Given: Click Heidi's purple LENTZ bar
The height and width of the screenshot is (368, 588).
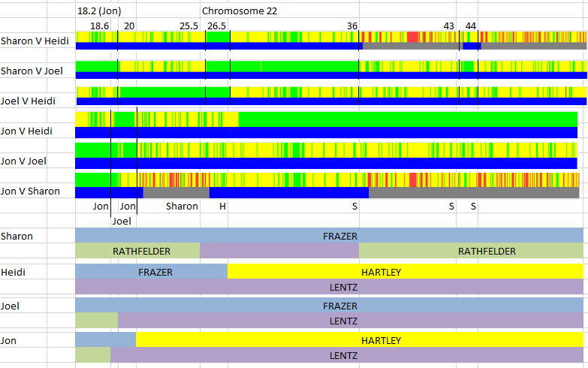Looking at the screenshot, I should click(x=330, y=287).
